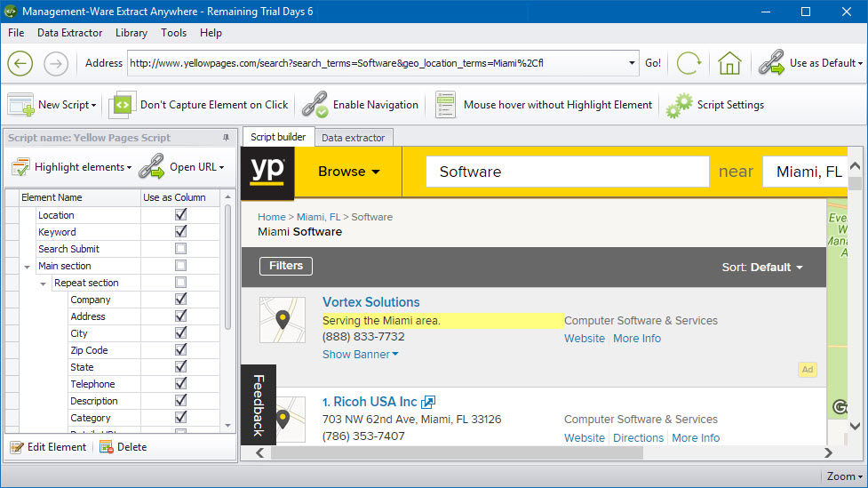Click the Software search input field
The image size is (868, 488).
568,172
